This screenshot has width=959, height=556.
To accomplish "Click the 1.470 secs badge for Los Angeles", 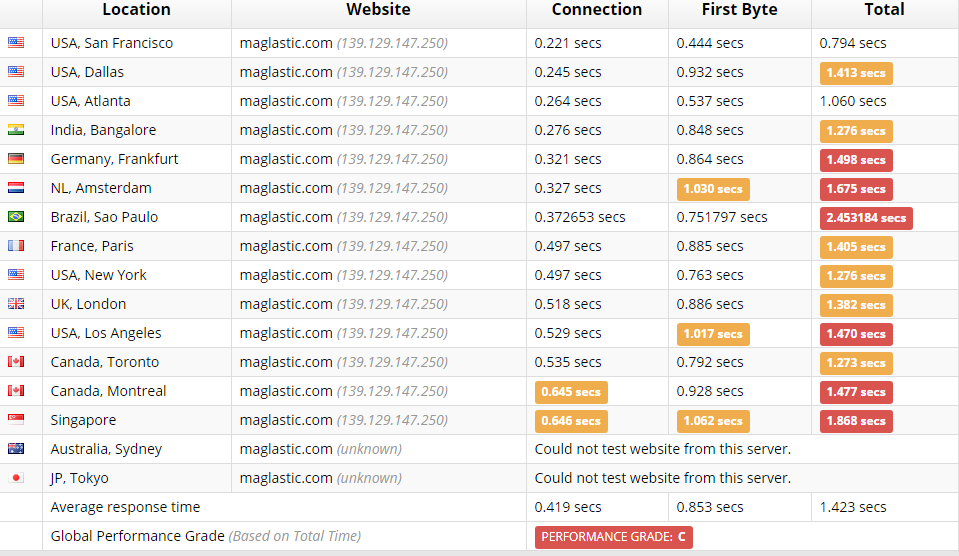I will tap(856, 334).
